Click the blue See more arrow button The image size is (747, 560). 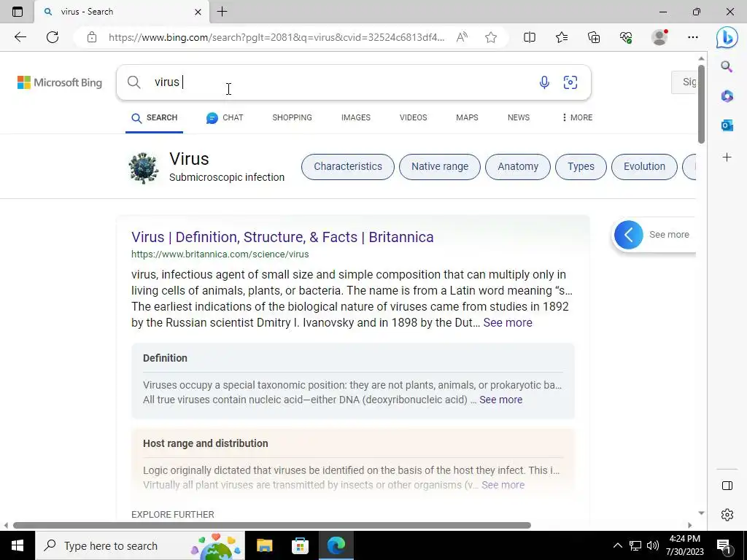[628, 235]
